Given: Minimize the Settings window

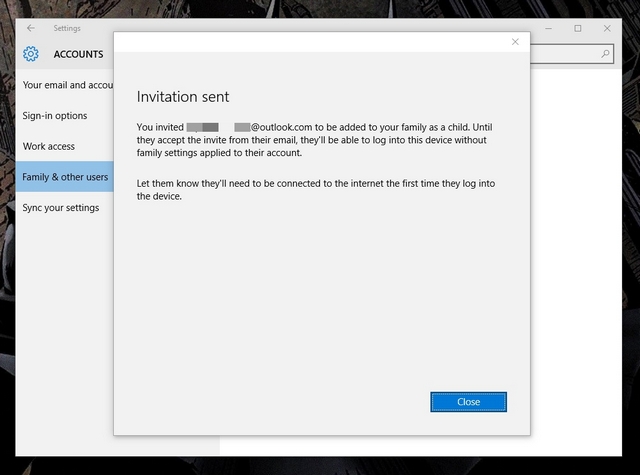Looking at the screenshot, I should point(548,28).
